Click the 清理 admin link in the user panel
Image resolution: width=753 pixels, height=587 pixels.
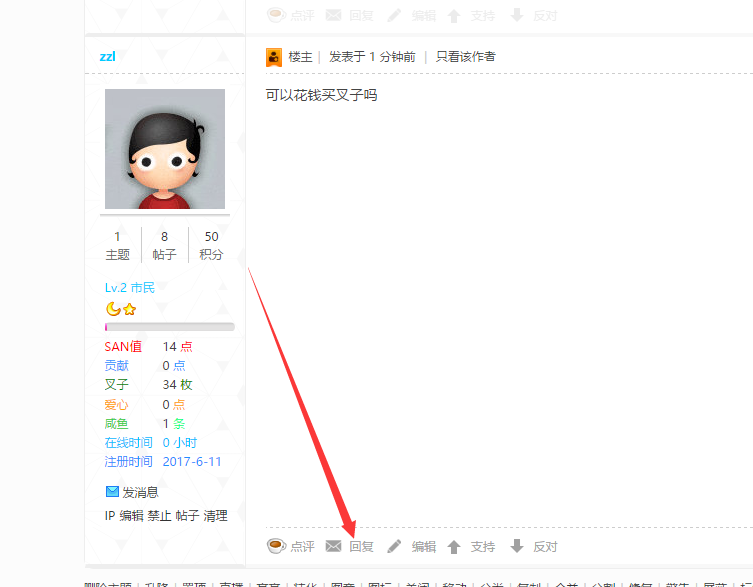215,516
